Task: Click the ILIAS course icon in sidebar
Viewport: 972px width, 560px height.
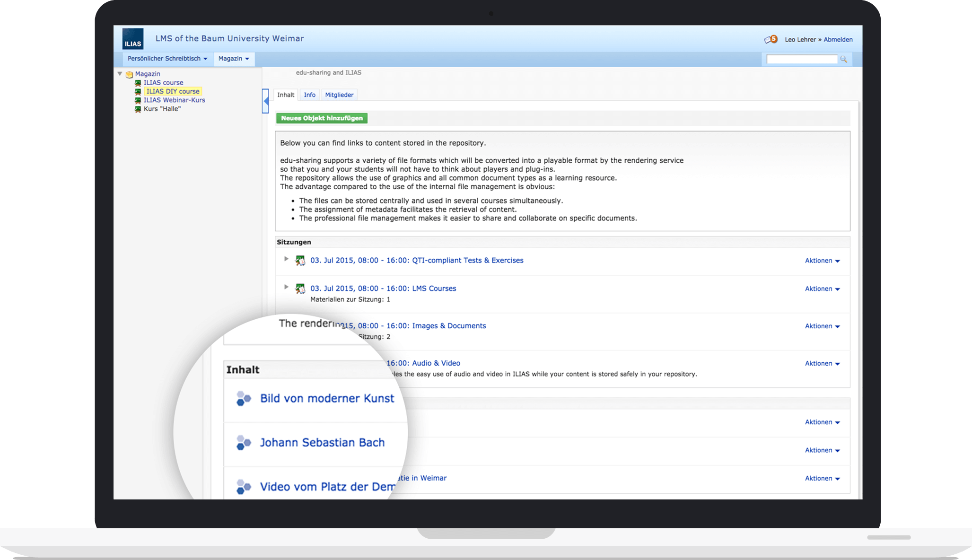Action: click(138, 82)
